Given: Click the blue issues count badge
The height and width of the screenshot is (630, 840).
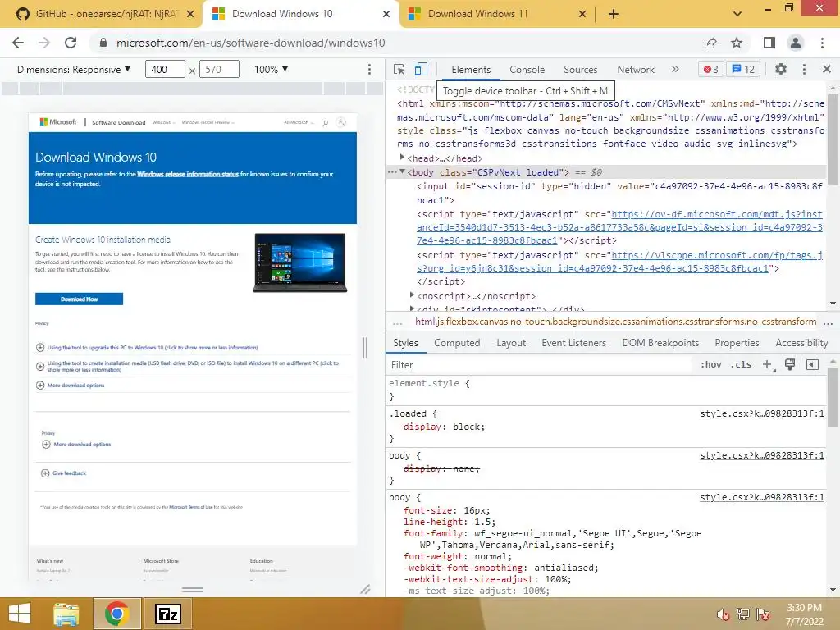Looking at the screenshot, I should click(743, 69).
